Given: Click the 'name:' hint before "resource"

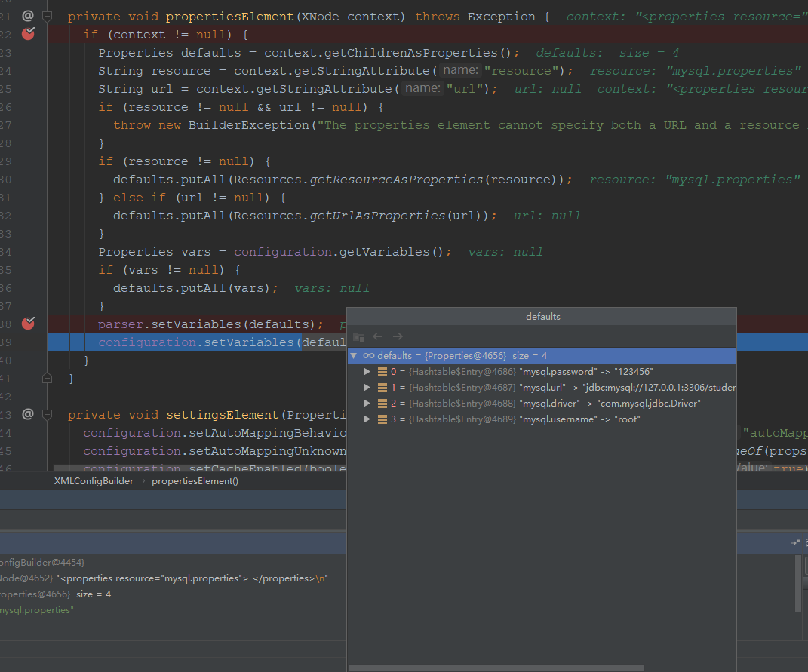Looking at the screenshot, I should click(x=461, y=70).
